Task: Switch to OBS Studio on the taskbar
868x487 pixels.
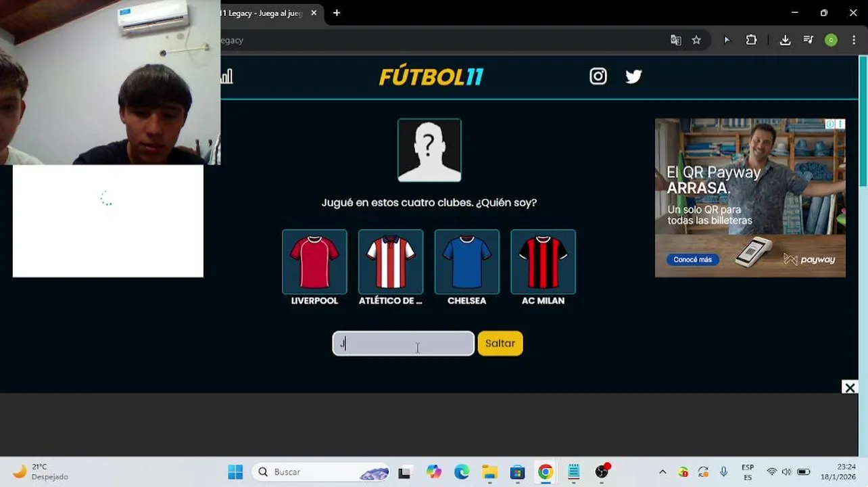Action: pos(602,472)
